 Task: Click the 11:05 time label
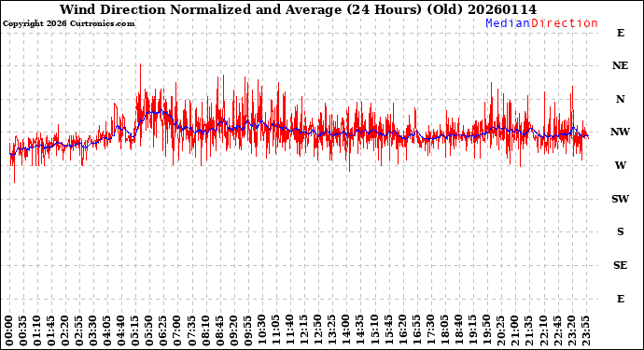tap(275, 330)
